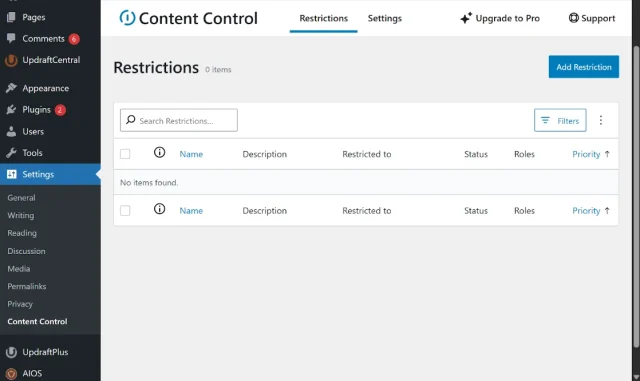This screenshot has width=640, height=381.
Task: Click the UpdraftCentral logo icon
Action: pyautogui.click(x=11, y=60)
